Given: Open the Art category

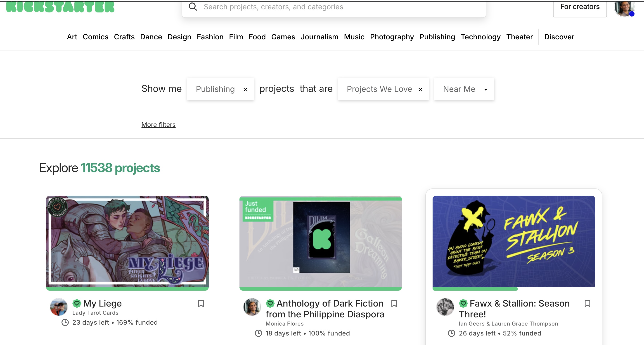Looking at the screenshot, I should point(72,37).
